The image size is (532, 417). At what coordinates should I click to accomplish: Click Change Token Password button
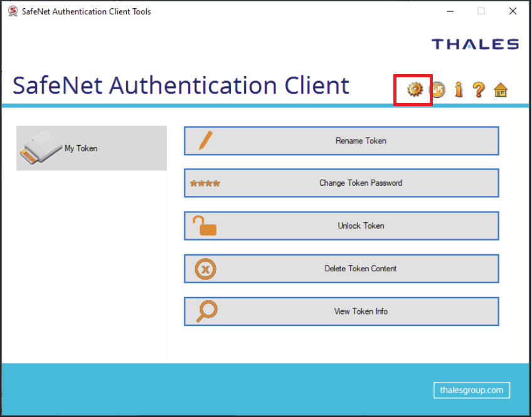pyautogui.click(x=341, y=183)
